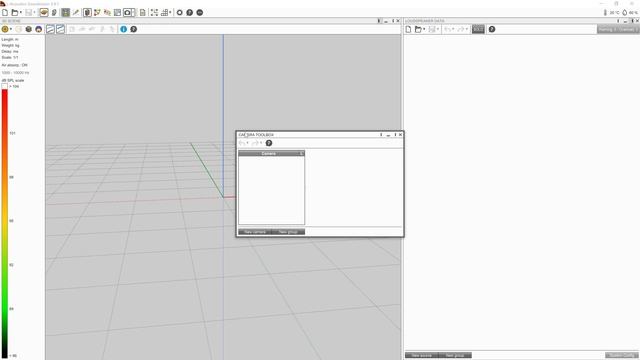The height and width of the screenshot is (360, 640).
Task: Click the pale light circle icon in 3D Scene toolbar
Action: 18,29
